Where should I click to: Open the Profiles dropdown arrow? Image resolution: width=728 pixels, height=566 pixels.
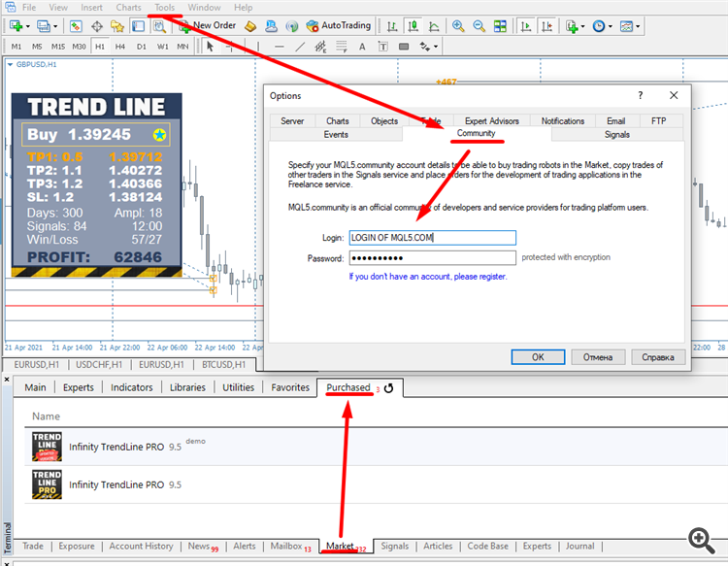point(54,26)
